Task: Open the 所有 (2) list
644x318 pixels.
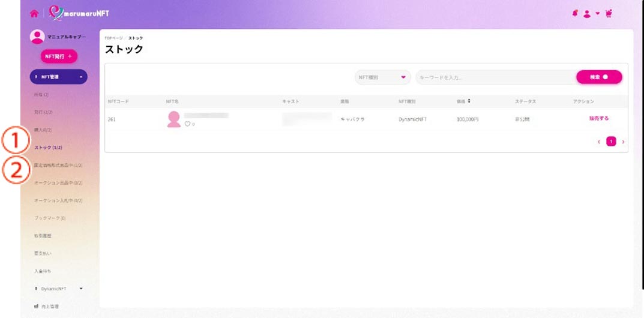Action: point(41,94)
